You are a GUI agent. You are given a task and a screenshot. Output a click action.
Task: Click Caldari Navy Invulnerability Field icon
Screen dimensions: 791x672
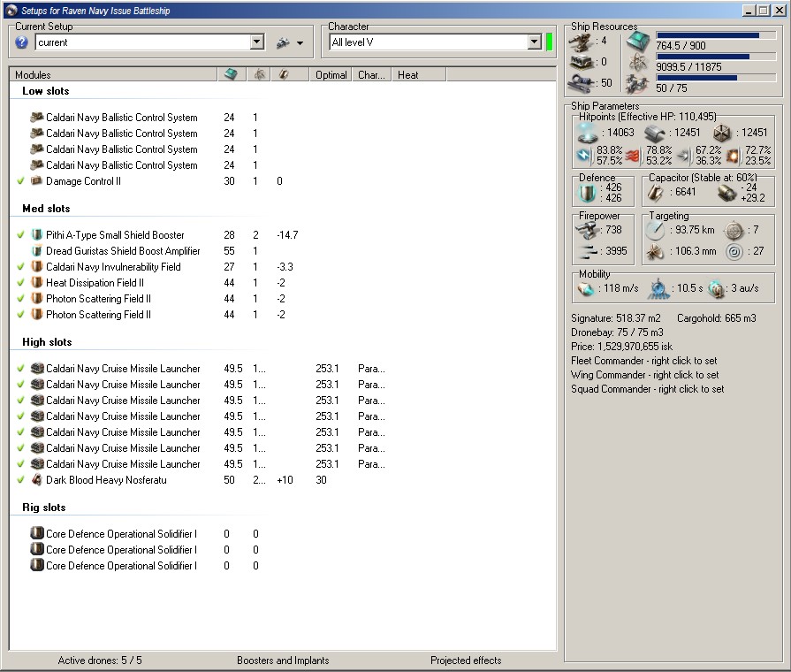tap(36, 266)
